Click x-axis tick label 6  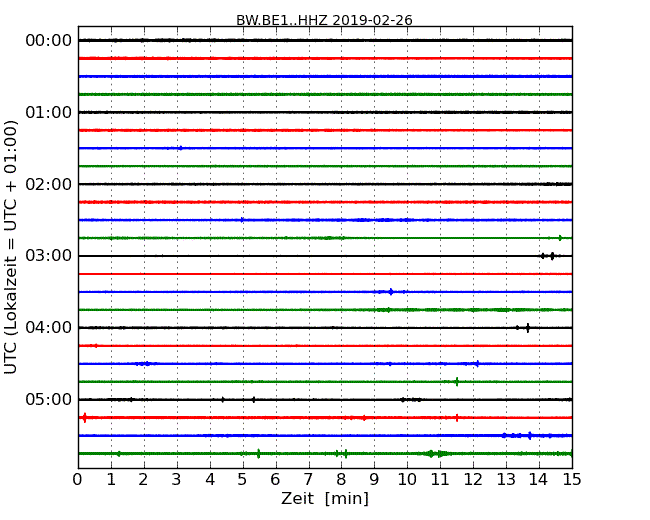(x=275, y=480)
